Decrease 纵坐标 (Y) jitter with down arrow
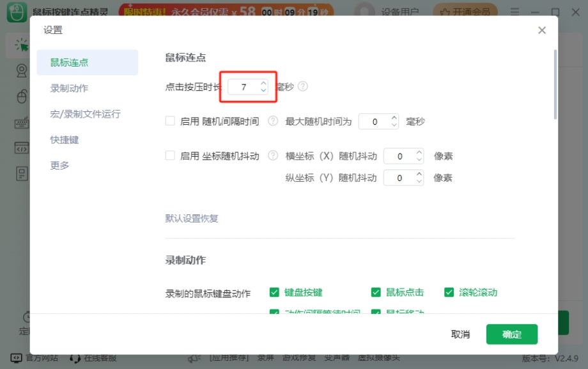Viewport: 588px width, 369px height. point(419,182)
